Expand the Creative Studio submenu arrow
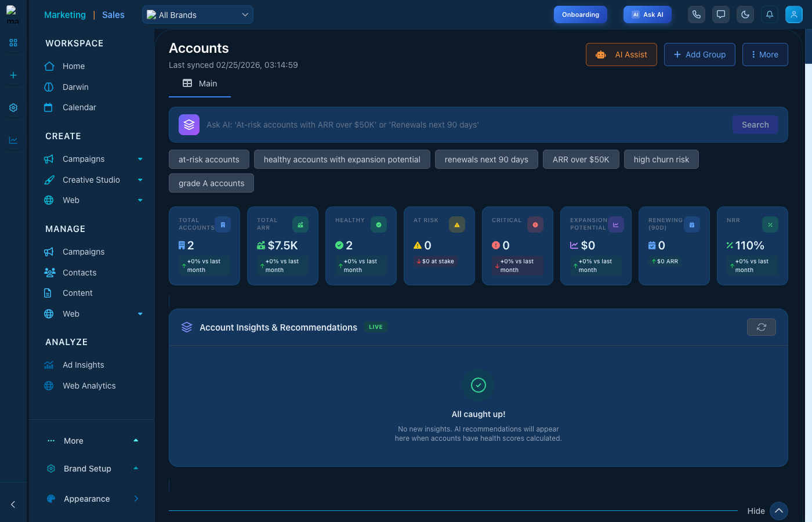Screen dimensions: 812x522 [140, 180]
